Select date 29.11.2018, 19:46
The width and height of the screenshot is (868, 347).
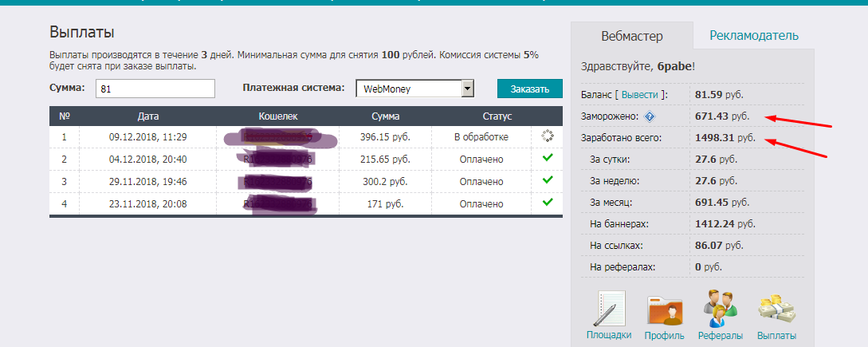(147, 181)
